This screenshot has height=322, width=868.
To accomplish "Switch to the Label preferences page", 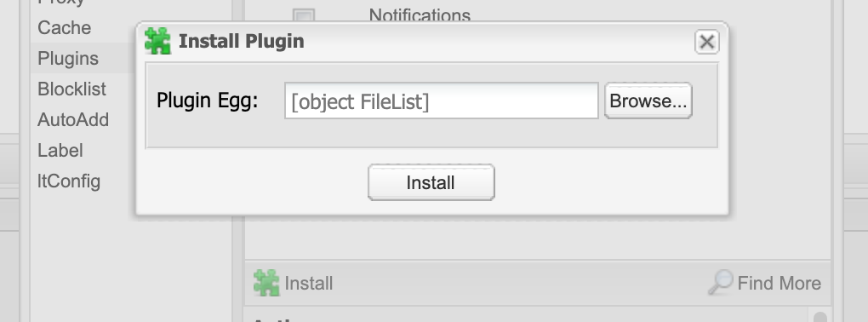I will [x=60, y=150].
